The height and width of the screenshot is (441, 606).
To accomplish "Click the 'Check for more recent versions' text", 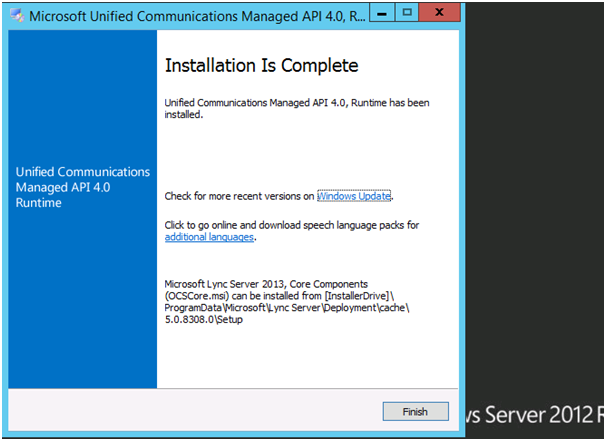I will [x=239, y=196].
